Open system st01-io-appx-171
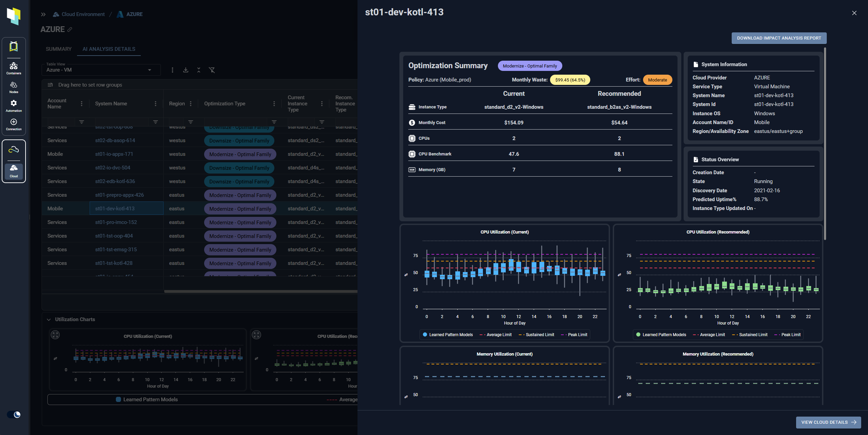 (x=114, y=154)
